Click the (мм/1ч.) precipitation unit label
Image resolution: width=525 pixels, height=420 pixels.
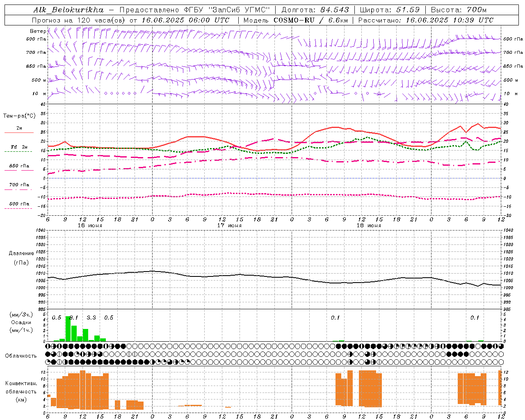pos(21,330)
